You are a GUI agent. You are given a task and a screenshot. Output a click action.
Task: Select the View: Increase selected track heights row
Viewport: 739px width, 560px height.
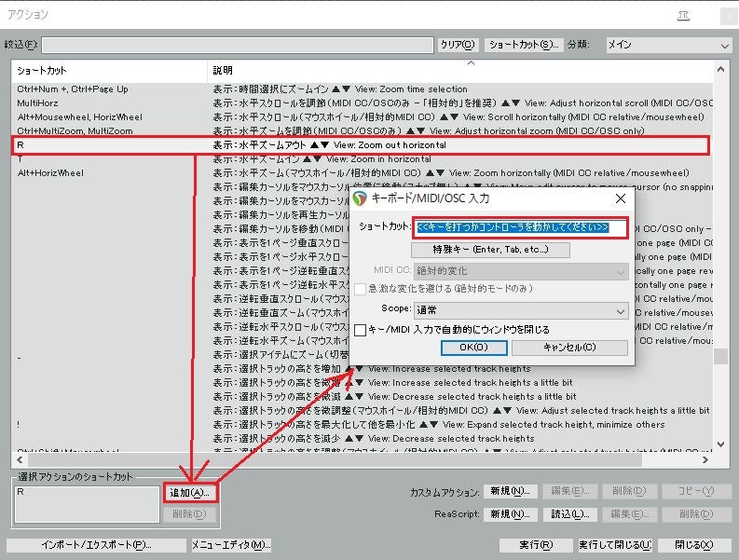coord(362,369)
